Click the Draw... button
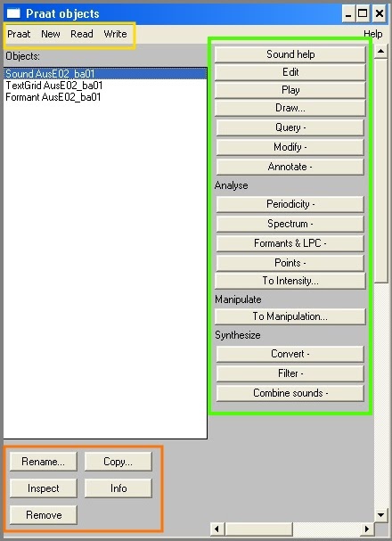The image size is (392, 541). [x=290, y=108]
